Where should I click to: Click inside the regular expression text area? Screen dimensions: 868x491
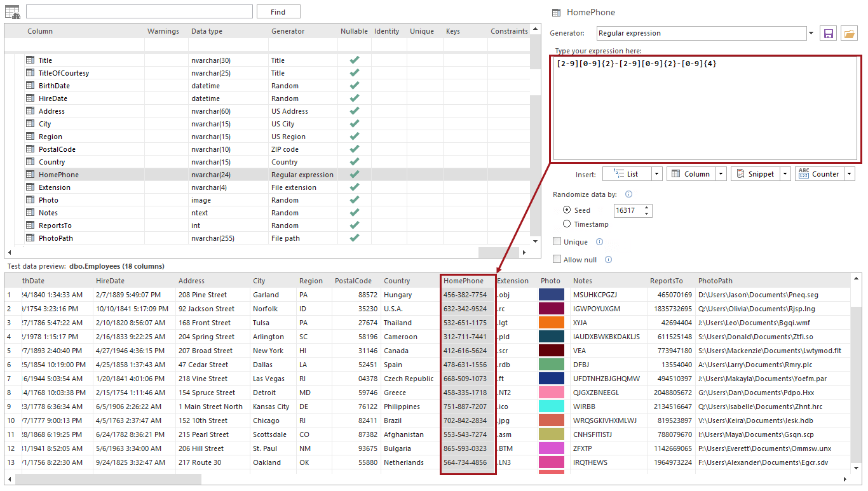707,109
